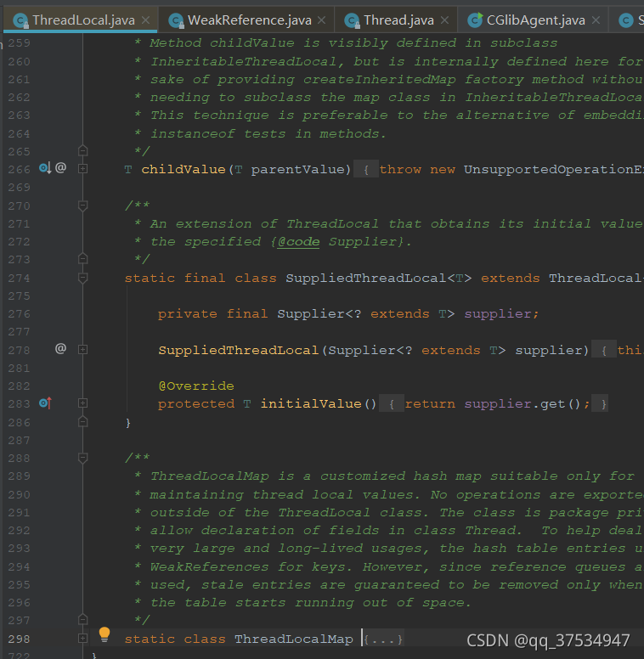Expand the folded childValue method on line 266
Image resolution: width=644 pixels, height=659 pixels.
[82, 168]
